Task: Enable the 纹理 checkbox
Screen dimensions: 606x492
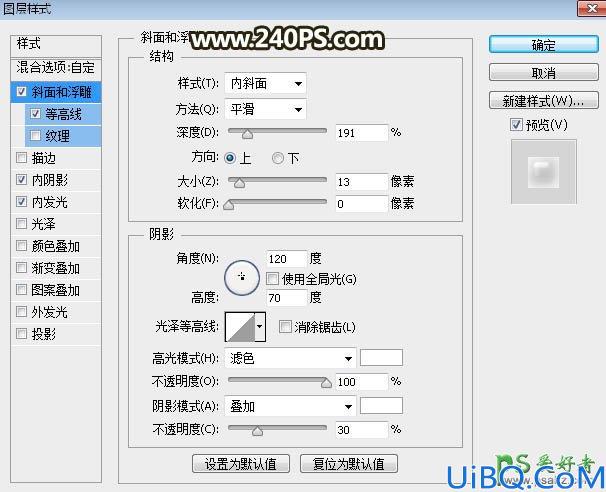Action: (35, 136)
